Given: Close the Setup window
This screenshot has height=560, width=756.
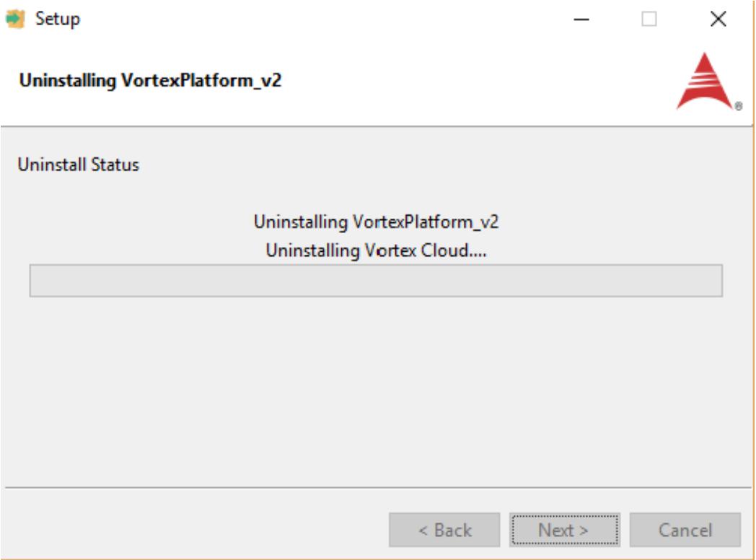Looking at the screenshot, I should pyautogui.click(x=718, y=19).
